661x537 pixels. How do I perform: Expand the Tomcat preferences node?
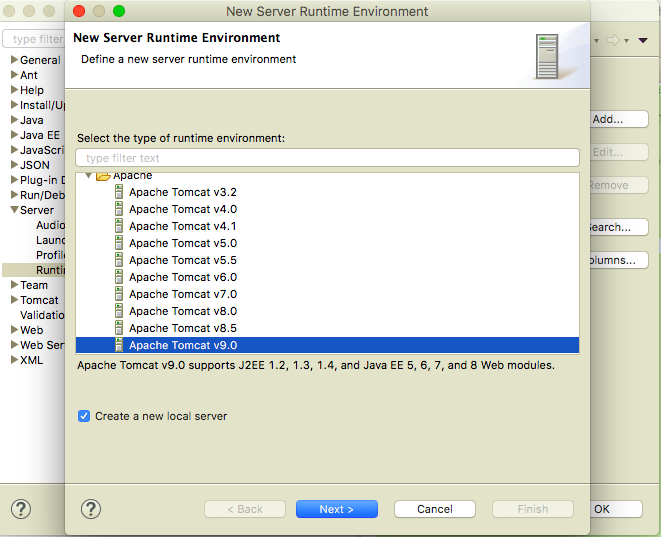14,300
